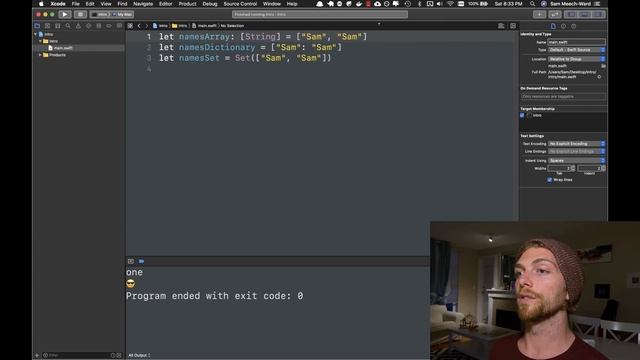Open code review arrows button
This screenshot has width=640, height=360.
coord(555,14)
